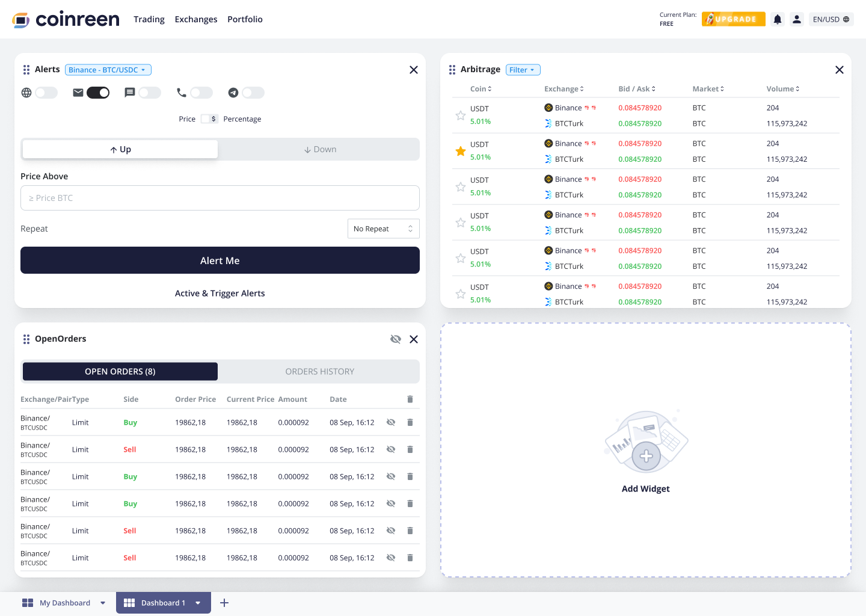Delete the fifth row Sell order
866x616 pixels.
point(410,531)
